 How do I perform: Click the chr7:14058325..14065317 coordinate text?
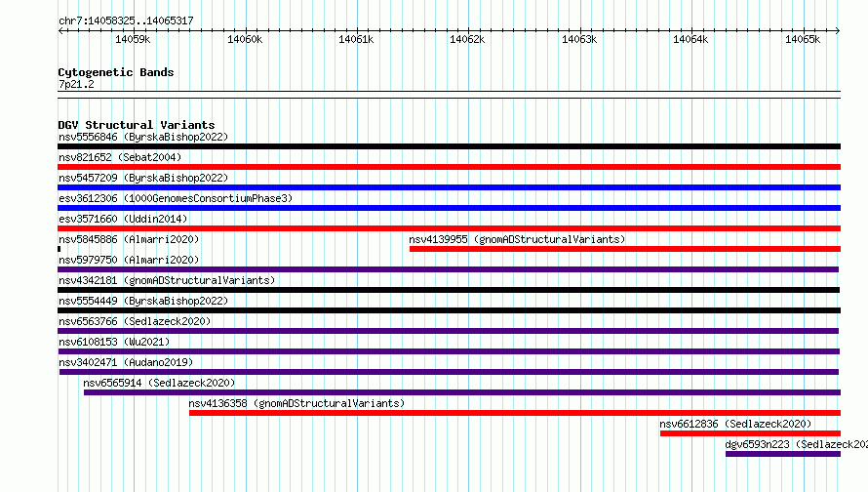(126, 21)
